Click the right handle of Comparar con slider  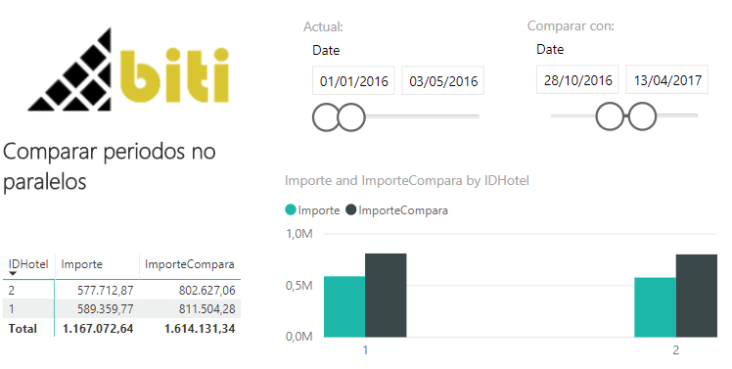642,116
